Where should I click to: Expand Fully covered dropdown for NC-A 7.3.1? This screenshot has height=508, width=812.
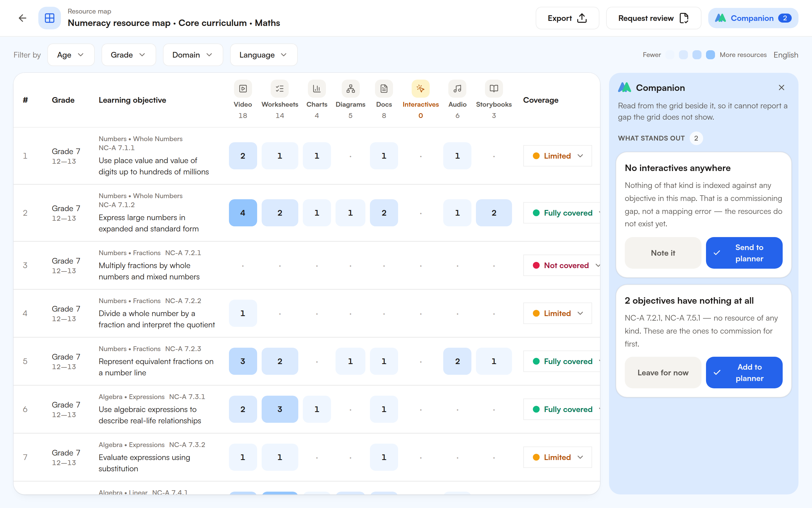562,409
